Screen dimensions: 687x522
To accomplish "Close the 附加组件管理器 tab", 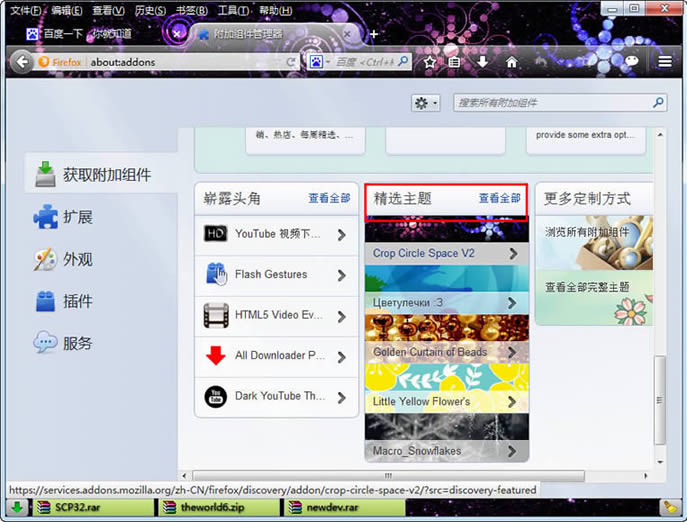I will pos(347,34).
